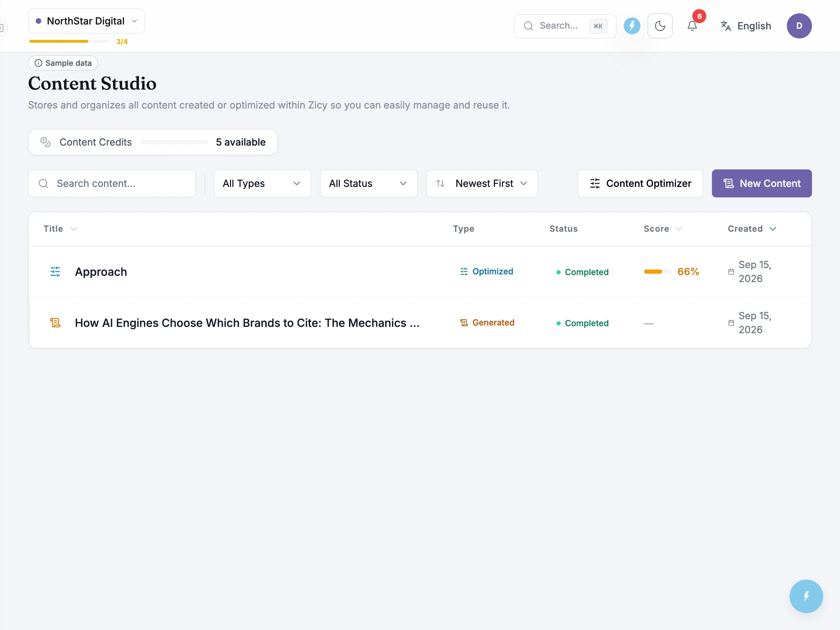Click Completed status in Approach row
Viewport: 840px width, 630px height.
pyautogui.click(x=582, y=272)
